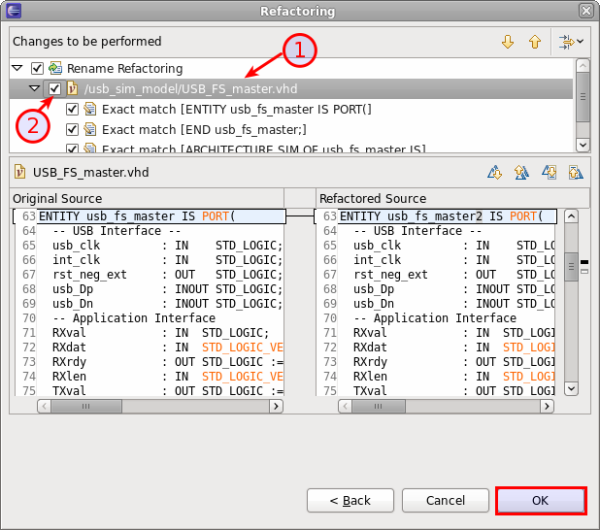Click the file icon beside USB_FS_master.vhd header
Viewport: 600px width, 530px height.
(x=20, y=172)
